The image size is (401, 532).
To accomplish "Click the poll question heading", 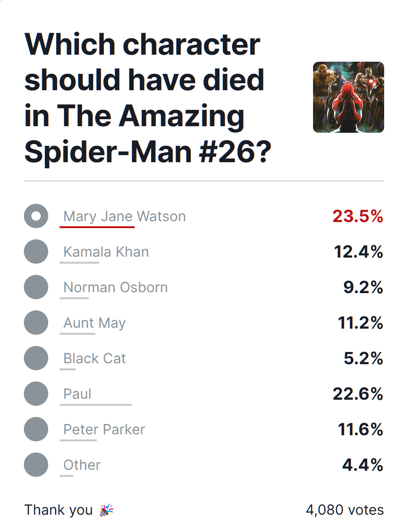I will coord(148,98).
